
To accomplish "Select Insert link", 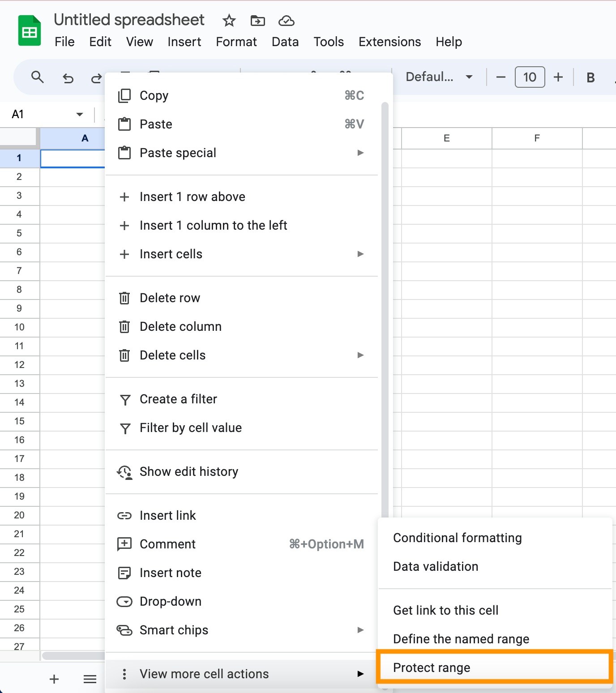I will [242, 515].
